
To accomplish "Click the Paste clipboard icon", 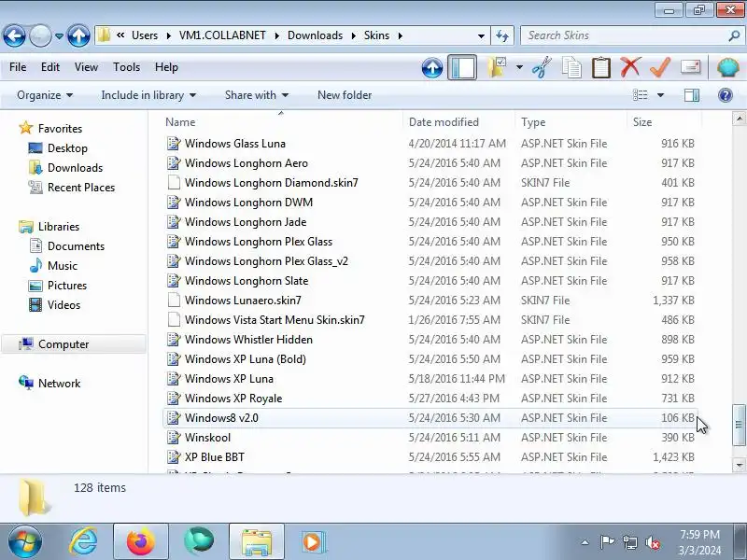I will click(x=600, y=67).
